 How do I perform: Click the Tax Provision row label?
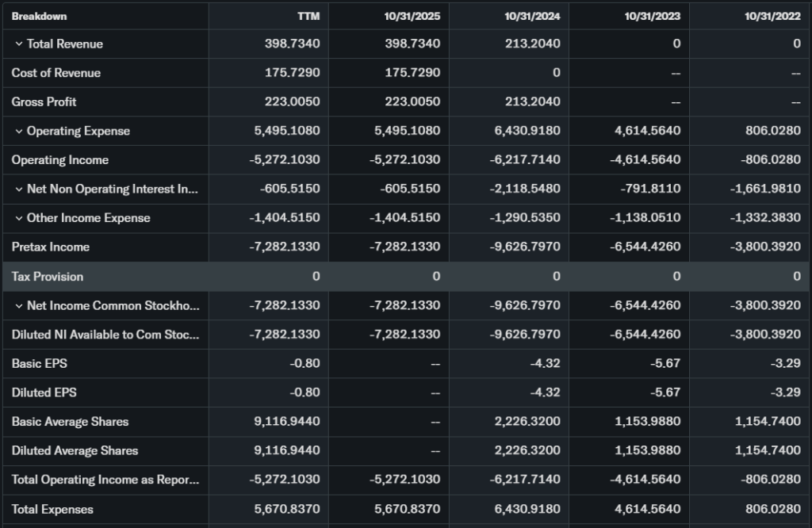point(47,277)
